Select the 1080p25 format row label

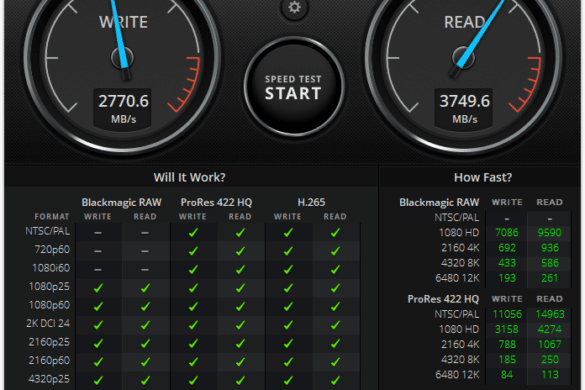(x=49, y=286)
